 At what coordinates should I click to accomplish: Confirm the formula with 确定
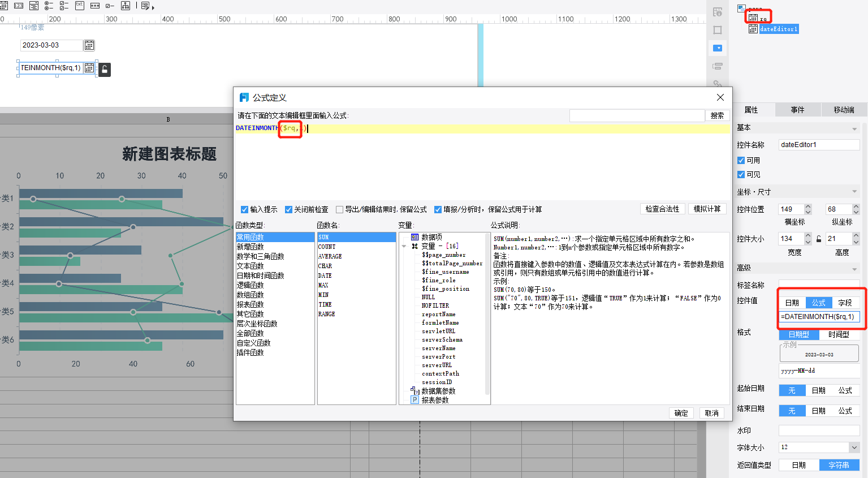tap(681, 413)
